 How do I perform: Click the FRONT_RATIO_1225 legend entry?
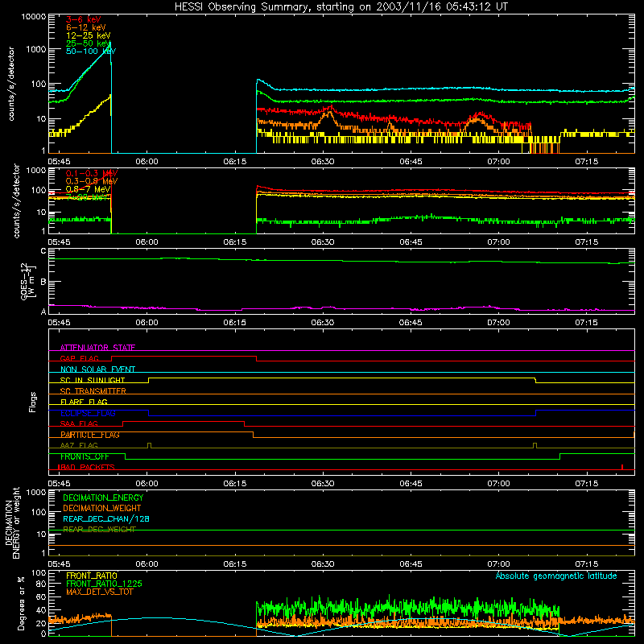pos(105,584)
